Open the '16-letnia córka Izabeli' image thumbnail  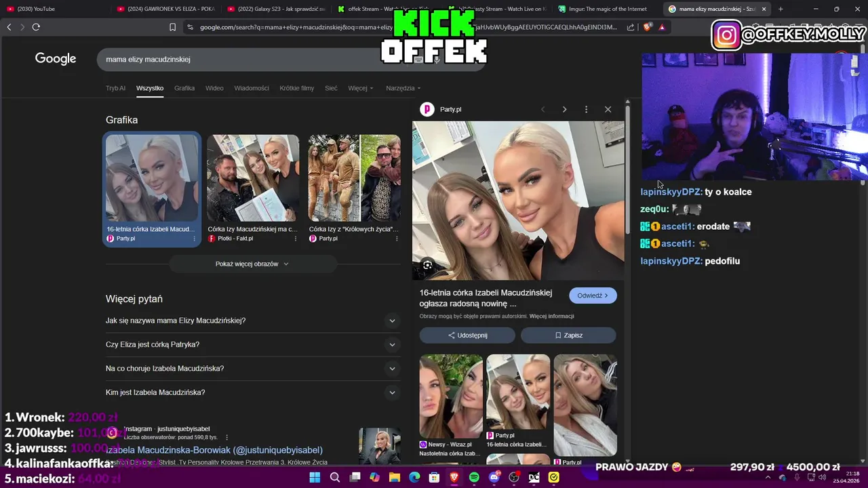pos(152,178)
